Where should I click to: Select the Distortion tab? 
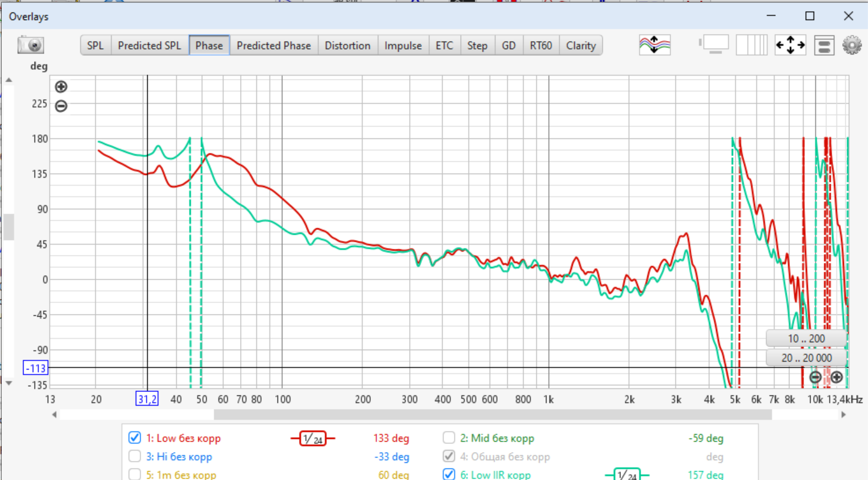(347, 46)
